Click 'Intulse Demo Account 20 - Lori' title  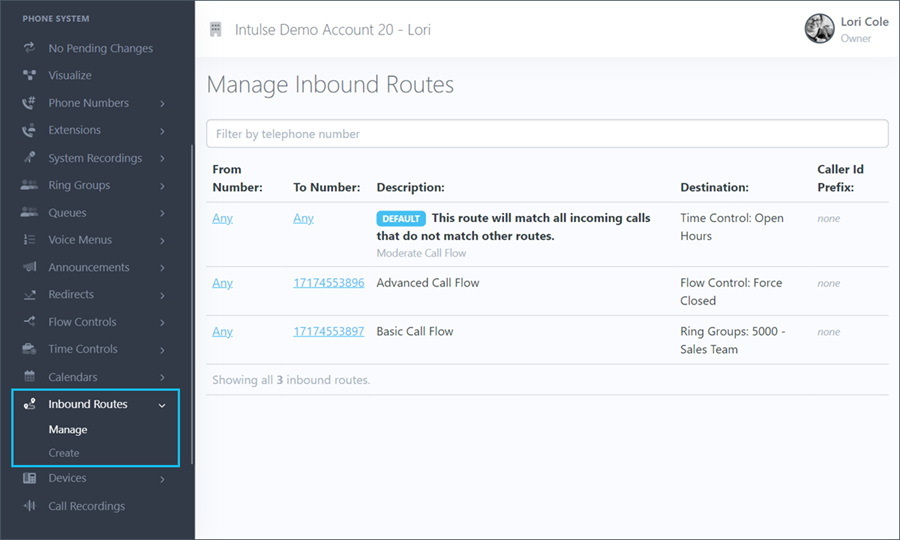tap(332, 30)
